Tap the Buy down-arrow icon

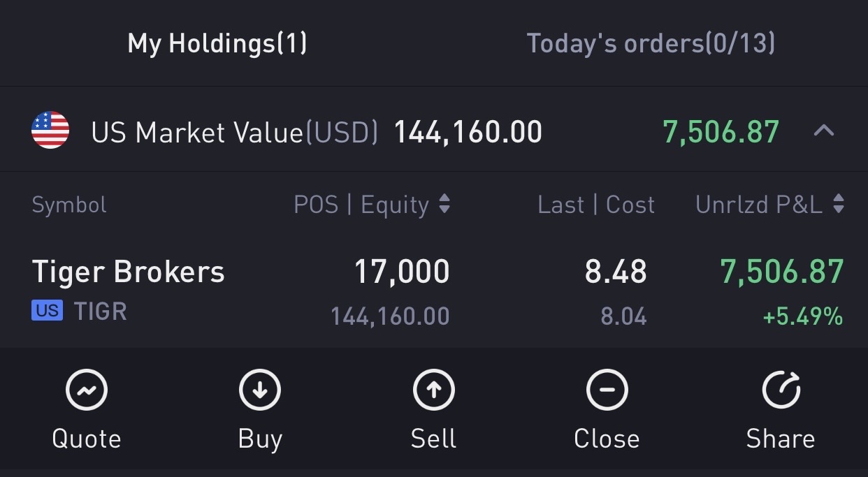tap(260, 390)
